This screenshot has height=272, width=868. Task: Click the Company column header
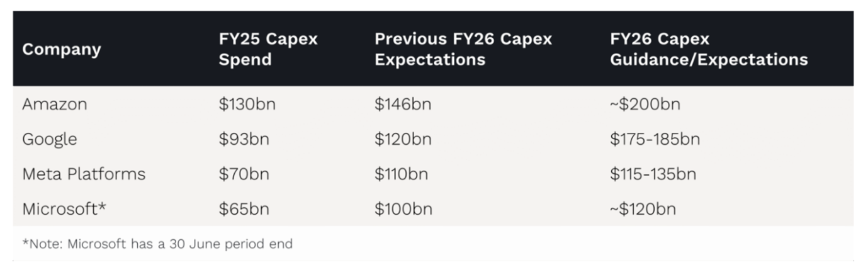[x=62, y=50]
